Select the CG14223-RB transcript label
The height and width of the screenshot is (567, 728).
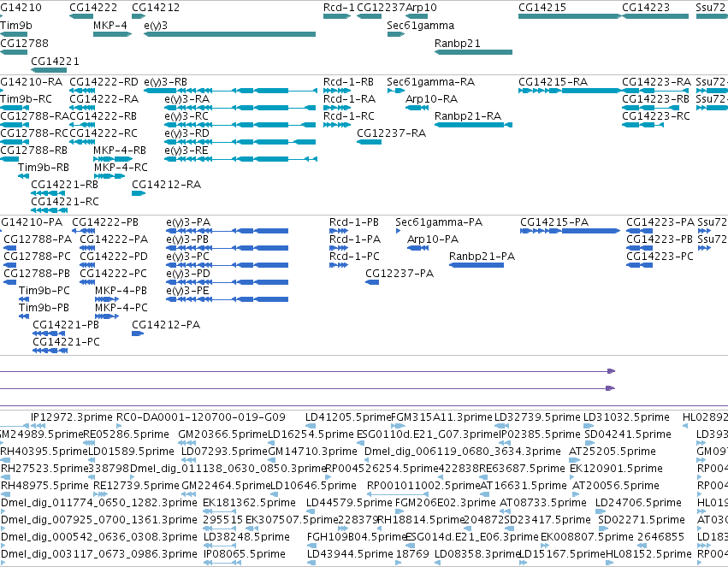[x=655, y=99]
